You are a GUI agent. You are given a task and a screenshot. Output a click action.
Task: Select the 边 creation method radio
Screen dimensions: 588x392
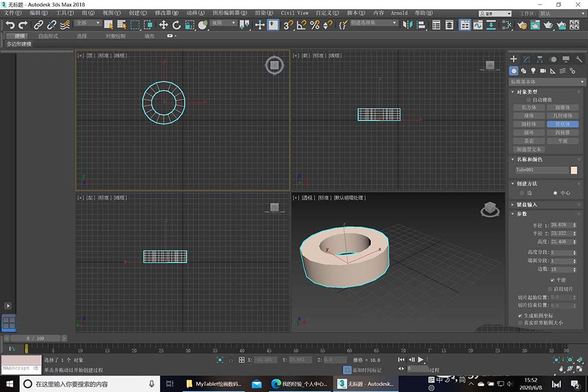[522, 193]
